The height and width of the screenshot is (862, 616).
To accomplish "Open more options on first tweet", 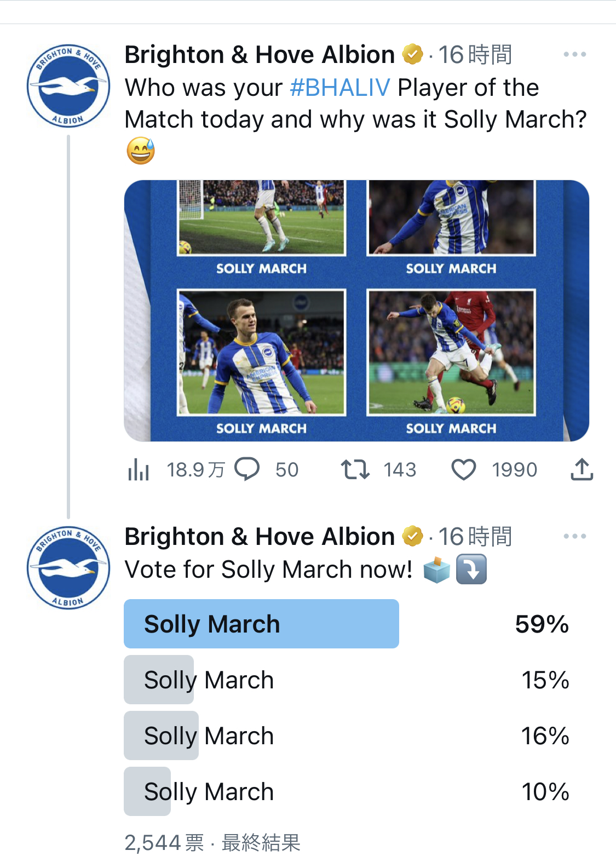I will click(574, 55).
